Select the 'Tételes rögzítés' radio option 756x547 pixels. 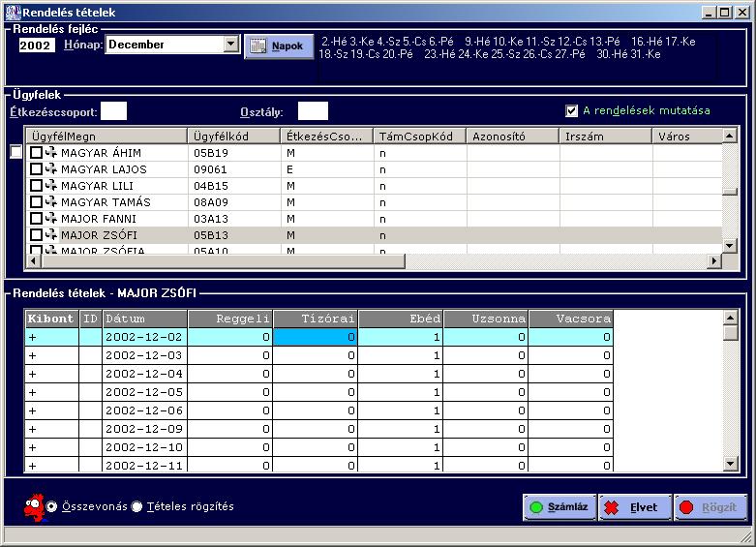coord(136,506)
